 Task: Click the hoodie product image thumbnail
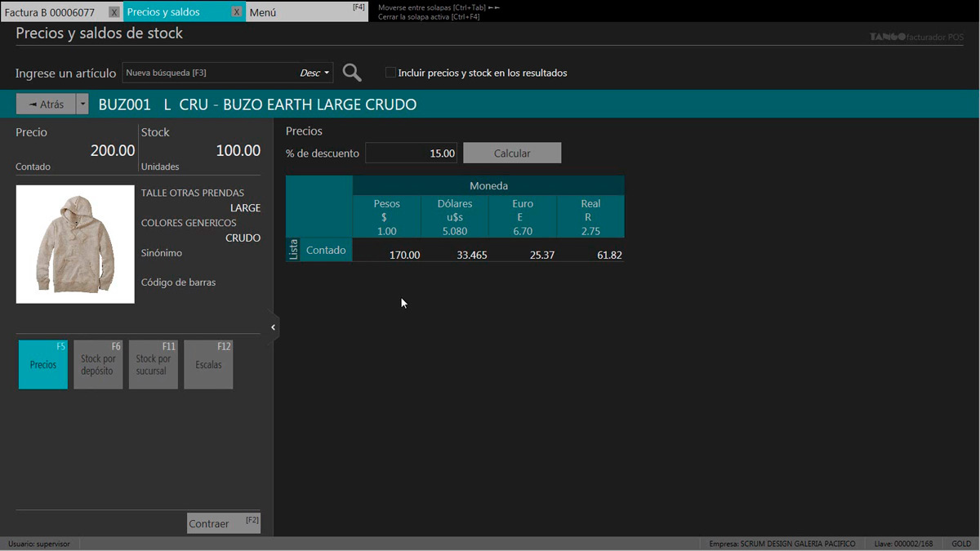click(75, 244)
